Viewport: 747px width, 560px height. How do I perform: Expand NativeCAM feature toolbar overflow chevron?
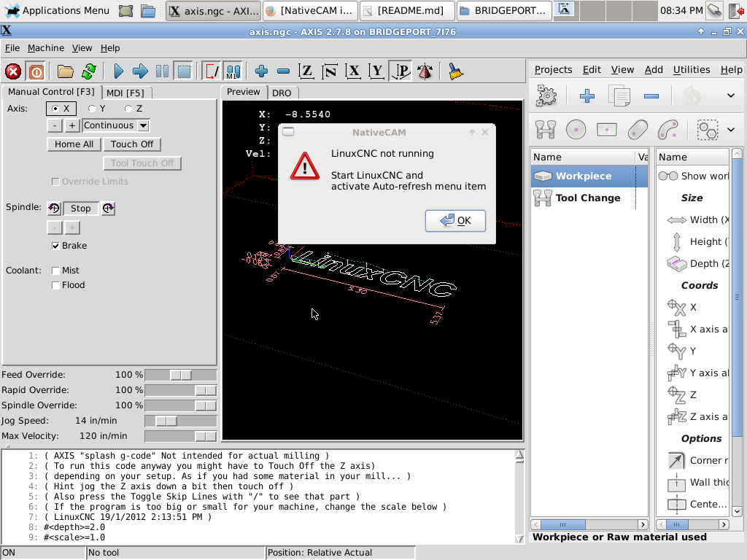coord(731,130)
